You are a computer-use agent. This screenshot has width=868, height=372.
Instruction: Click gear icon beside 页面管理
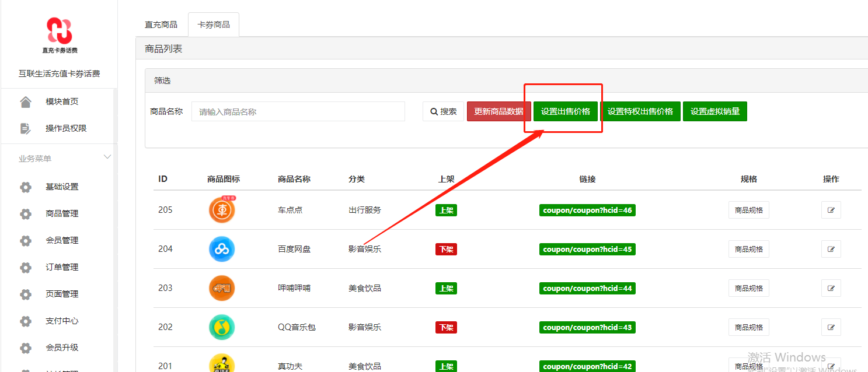25,294
